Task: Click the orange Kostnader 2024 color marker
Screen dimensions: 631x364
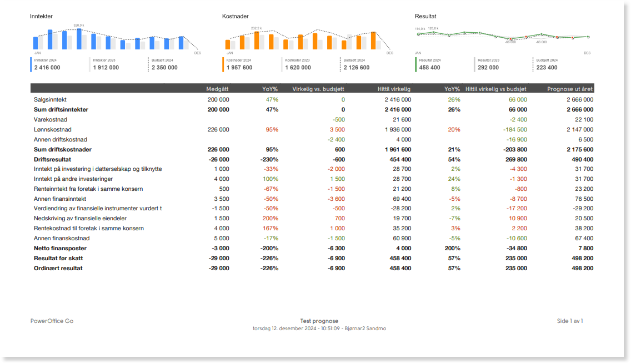Action: (x=223, y=64)
